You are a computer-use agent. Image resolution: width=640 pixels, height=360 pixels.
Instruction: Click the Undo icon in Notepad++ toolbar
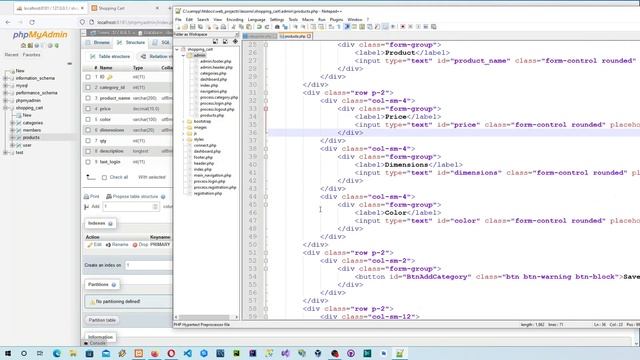point(259,27)
